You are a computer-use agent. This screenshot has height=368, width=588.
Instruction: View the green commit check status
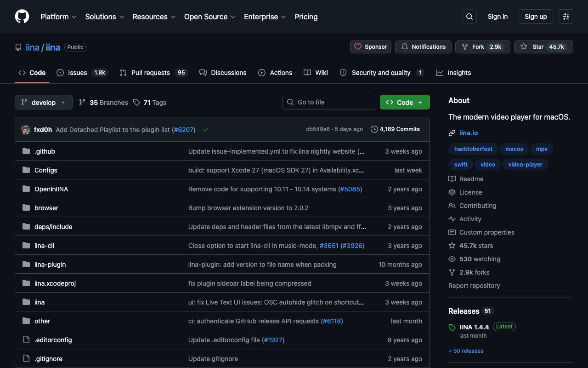tap(206, 130)
